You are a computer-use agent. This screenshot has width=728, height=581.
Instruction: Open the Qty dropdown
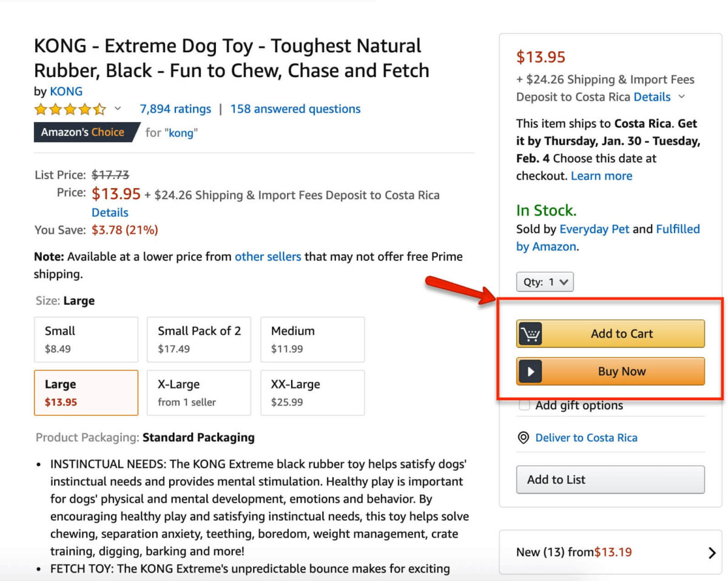point(544,281)
